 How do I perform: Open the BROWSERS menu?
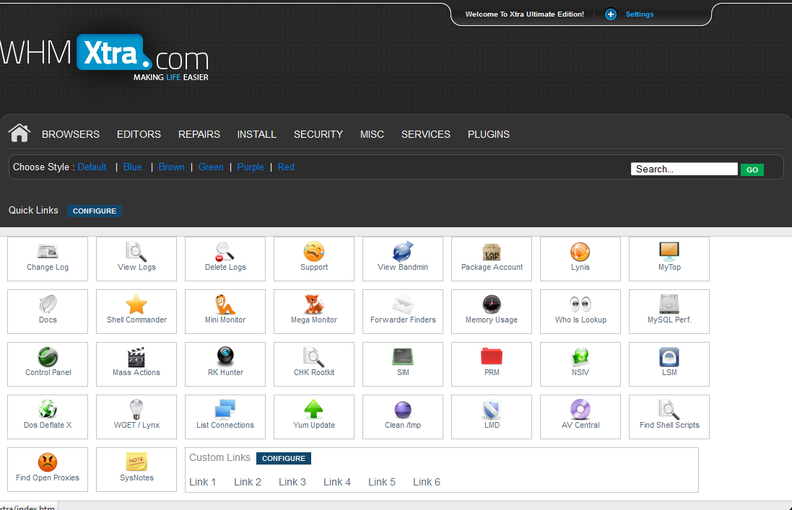[70, 134]
